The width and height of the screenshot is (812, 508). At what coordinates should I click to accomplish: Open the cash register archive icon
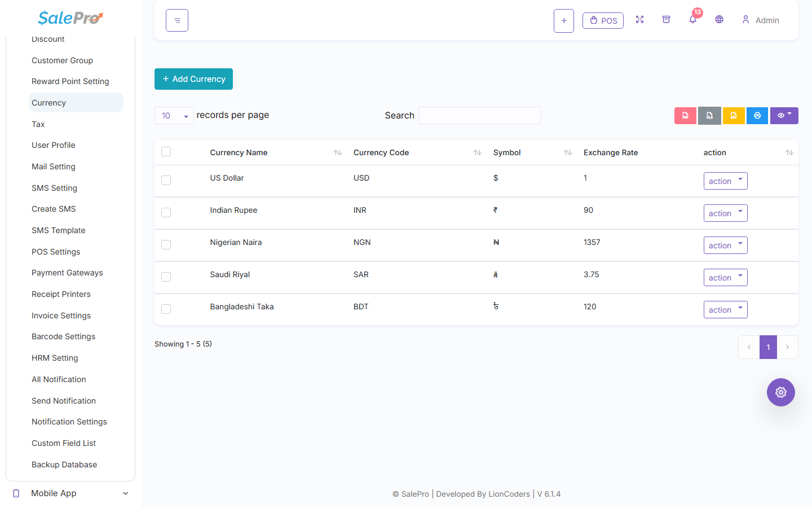pos(666,20)
